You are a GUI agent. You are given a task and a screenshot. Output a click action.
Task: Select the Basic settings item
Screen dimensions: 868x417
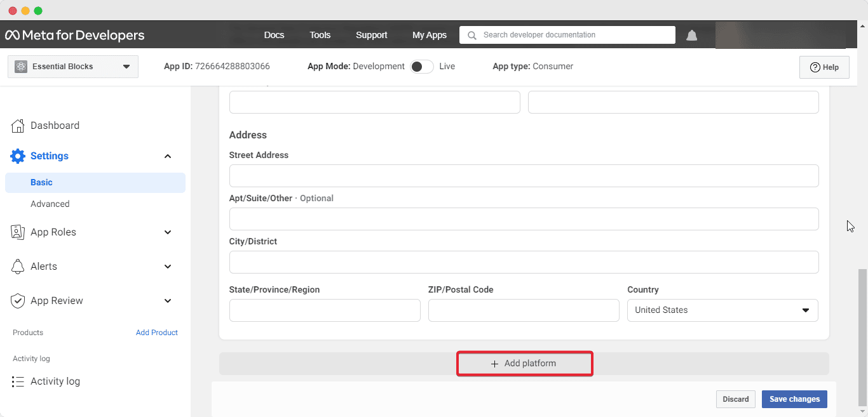click(x=95, y=182)
